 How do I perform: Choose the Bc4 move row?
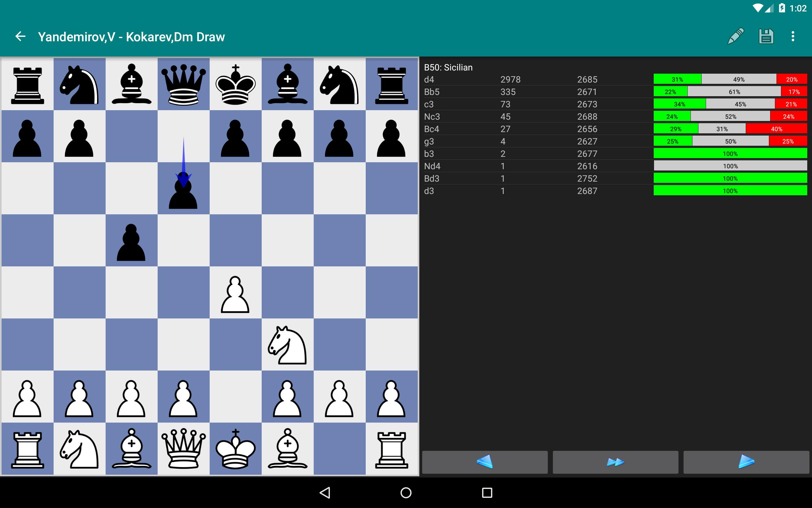click(615, 129)
